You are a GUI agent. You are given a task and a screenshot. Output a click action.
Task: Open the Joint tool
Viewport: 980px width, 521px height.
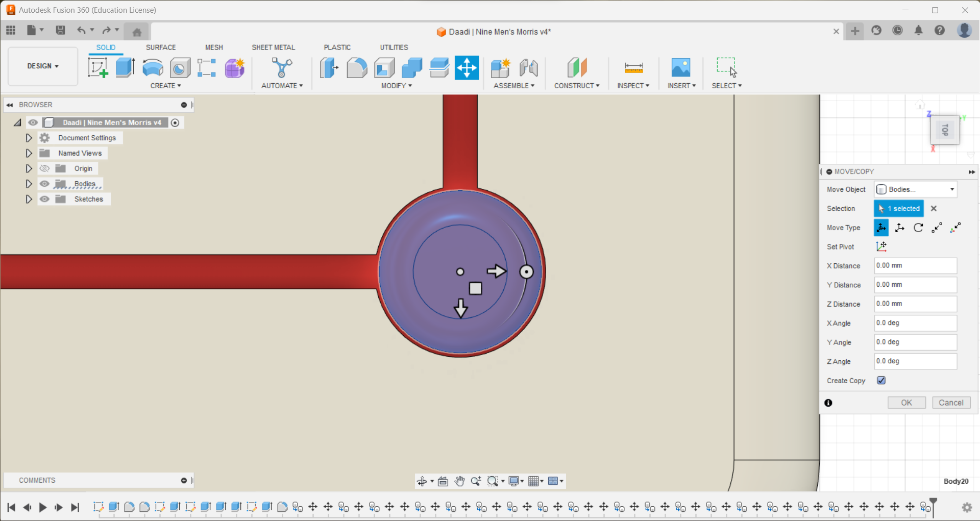pos(529,68)
